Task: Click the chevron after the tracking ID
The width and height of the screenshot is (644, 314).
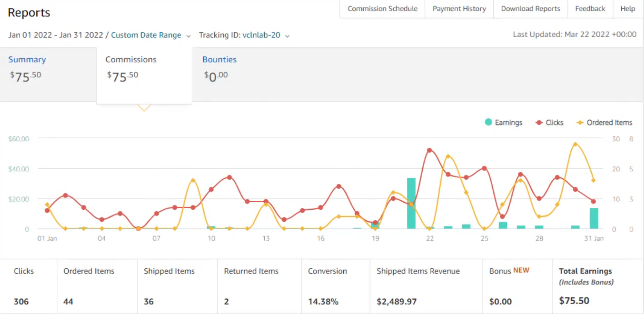Action: pyautogui.click(x=287, y=36)
